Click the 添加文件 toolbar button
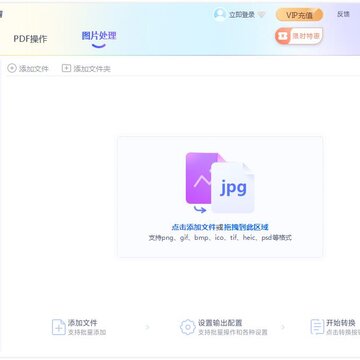 coord(28,69)
